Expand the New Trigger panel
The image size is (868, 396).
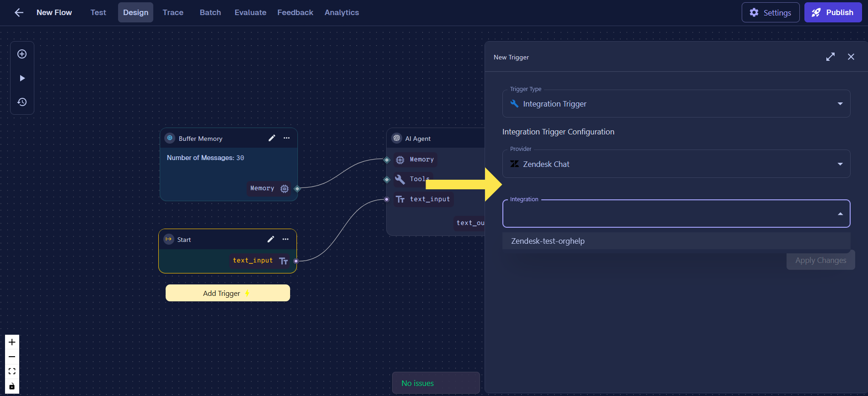point(830,57)
